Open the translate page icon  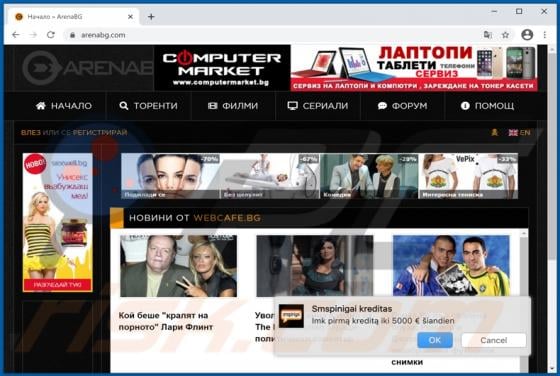pyautogui.click(x=488, y=35)
